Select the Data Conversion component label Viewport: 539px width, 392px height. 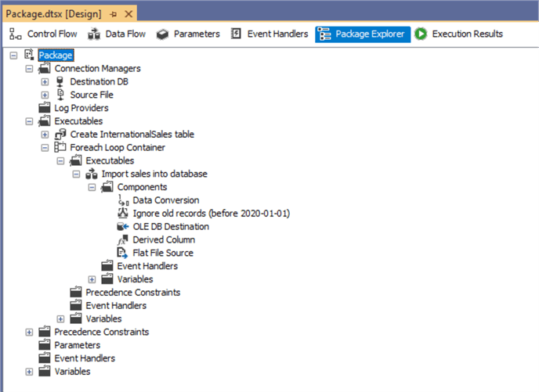pyautogui.click(x=166, y=200)
